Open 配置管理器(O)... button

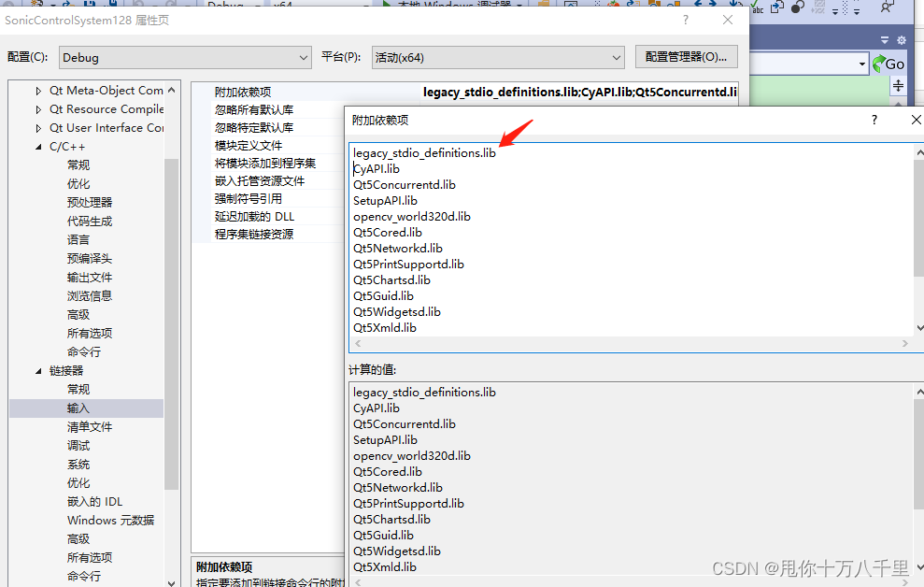[687, 57]
